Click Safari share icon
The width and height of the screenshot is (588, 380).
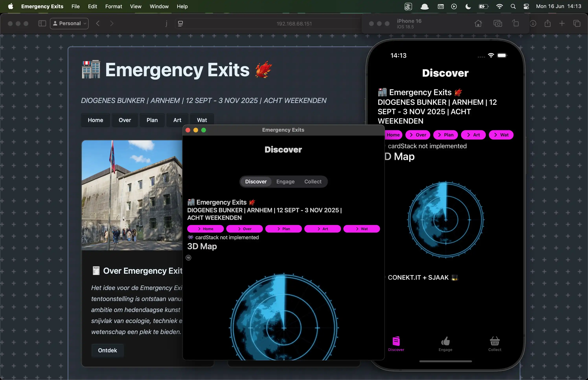click(548, 23)
